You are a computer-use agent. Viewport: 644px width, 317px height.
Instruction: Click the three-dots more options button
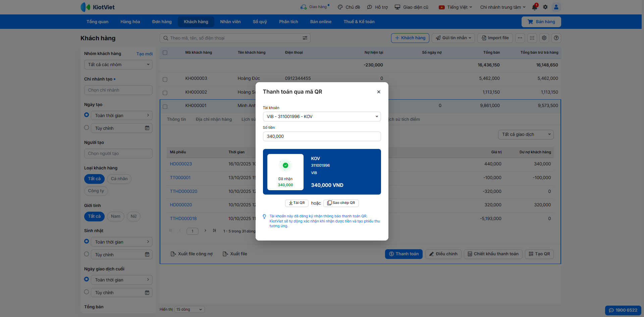[520, 38]
